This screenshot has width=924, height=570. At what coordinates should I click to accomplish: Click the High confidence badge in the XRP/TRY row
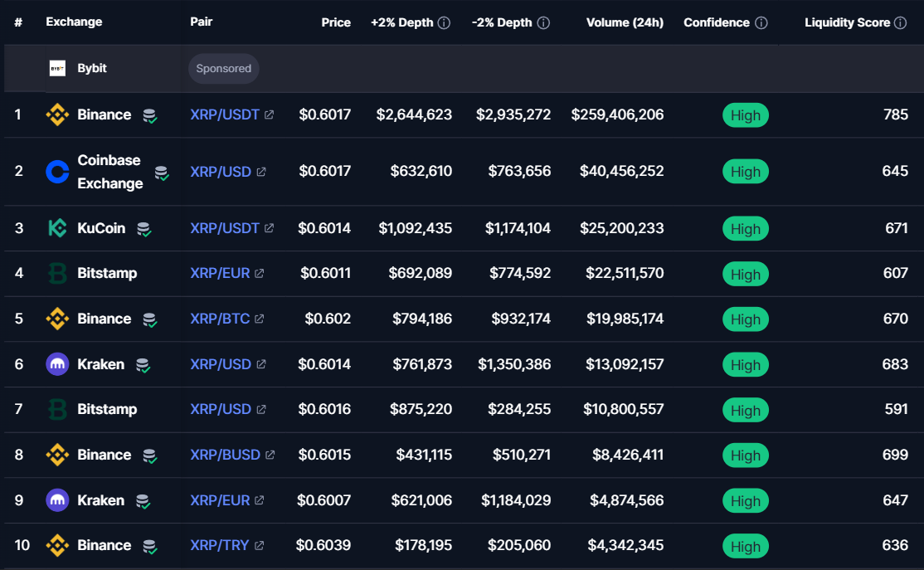[x=746, y=547]
